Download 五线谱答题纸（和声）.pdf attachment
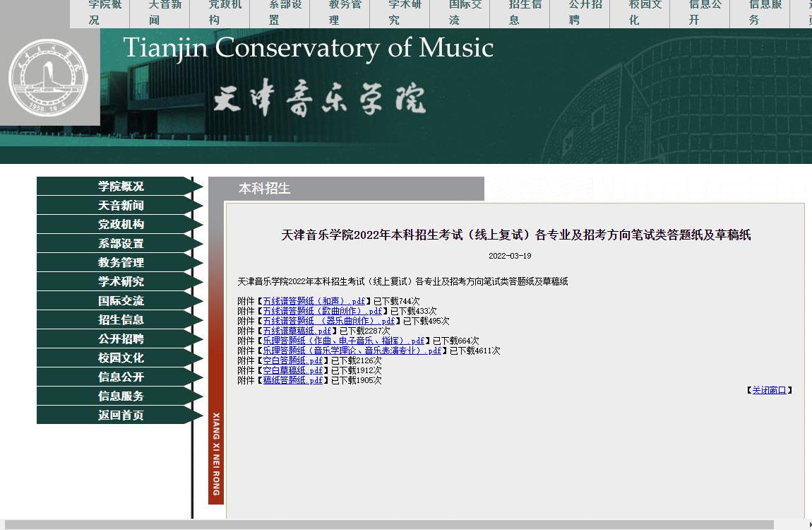Screen dimensions: 812x530 pyautogui.click(x=314, y=301)
